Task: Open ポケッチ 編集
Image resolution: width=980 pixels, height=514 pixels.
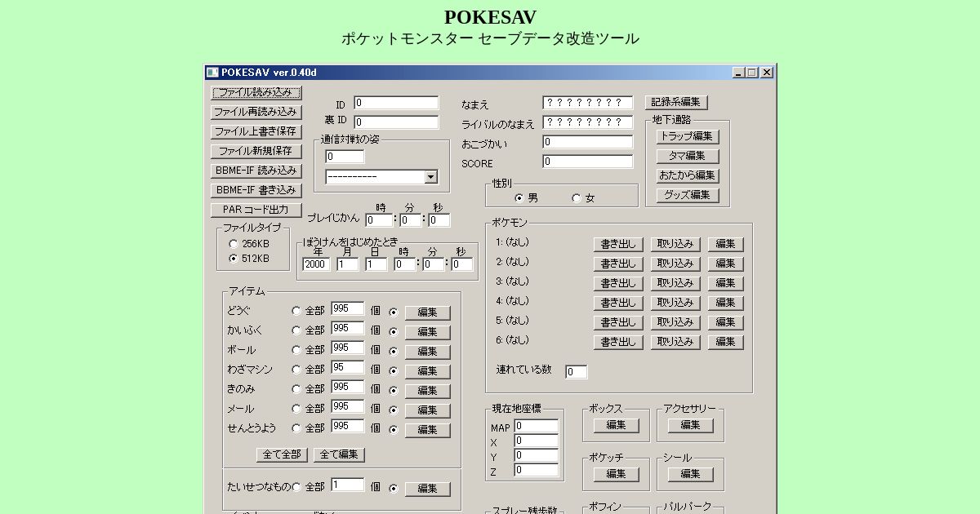Action: [617, 474]
